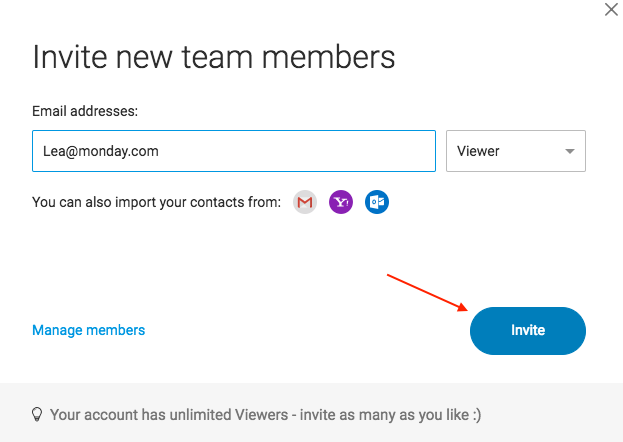Screen dimensions: 623x442
Task: Click on Lea@monday.com text in field
Action: [101, 151]
